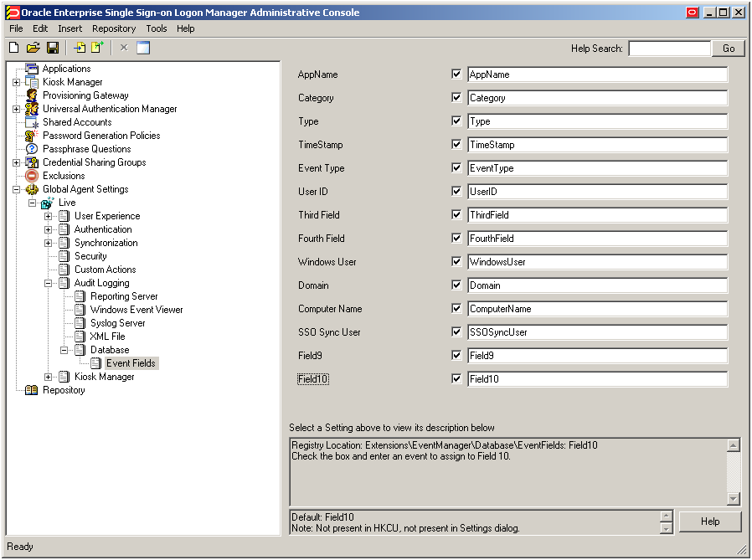Open the File menu
This screenshot has height=560, width=752.
click(x=16, y=28)
